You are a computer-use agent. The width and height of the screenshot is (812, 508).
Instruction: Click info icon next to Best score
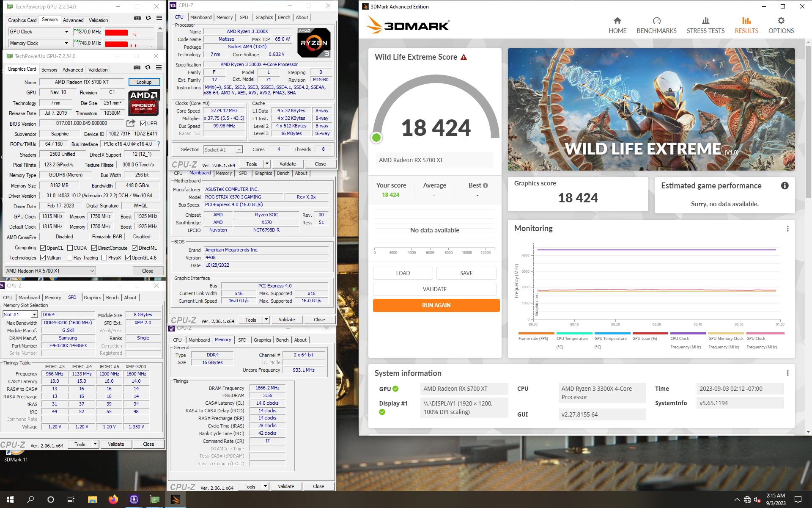click(x=486, y=185)
